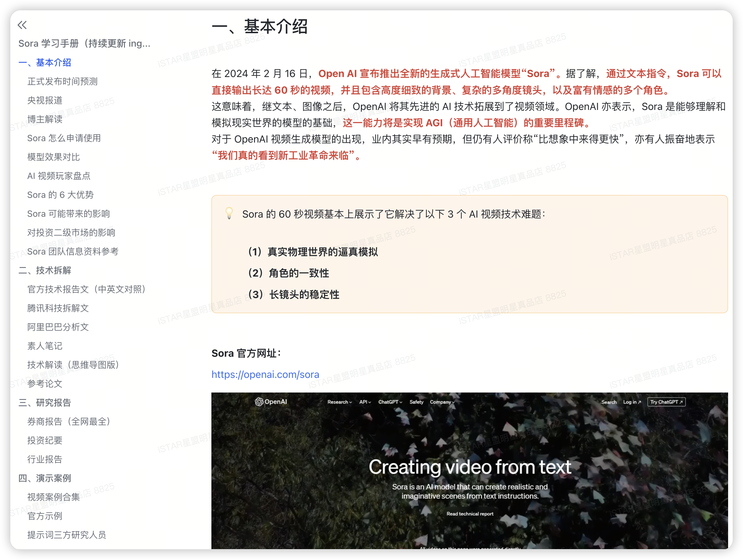Viewport: 743px width, 560px height.
Task: Click 'Safety' in the OpenAI screenshot nav
Action: click(x=416, y=402)
